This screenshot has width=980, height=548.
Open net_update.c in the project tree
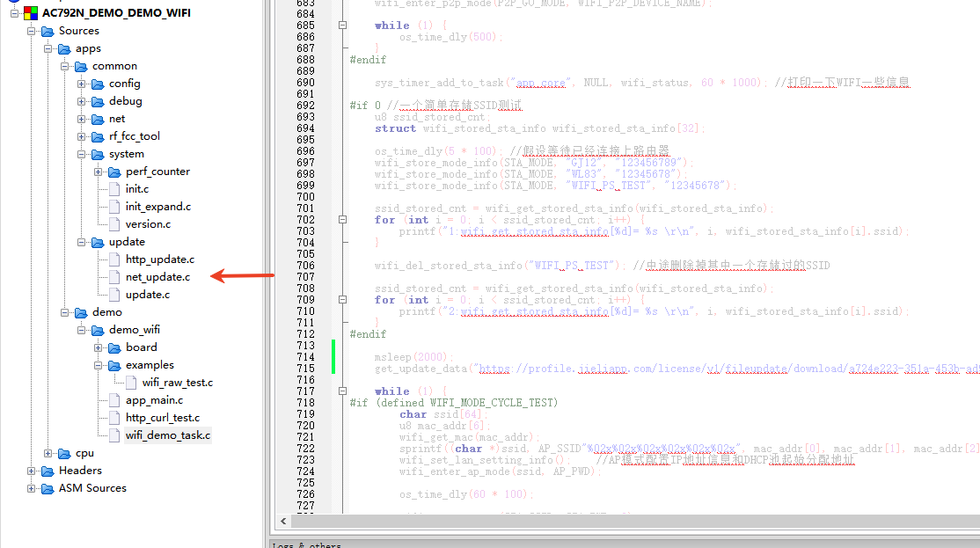[157, 277]
